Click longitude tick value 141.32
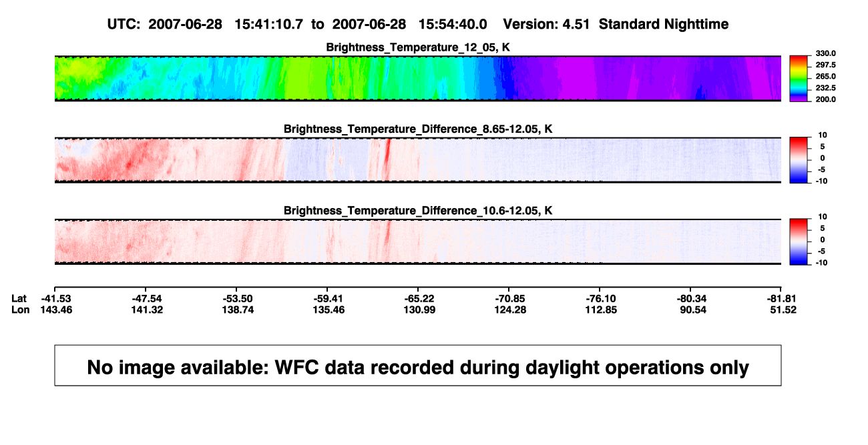Viewport: 868px width, 445px height. (x=146, y=310)
